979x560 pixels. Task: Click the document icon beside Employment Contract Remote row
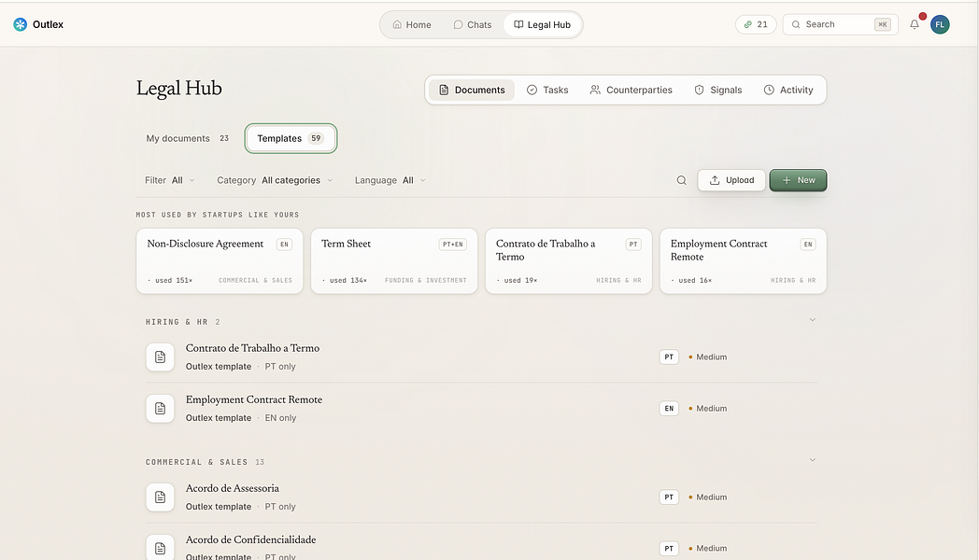161,409
